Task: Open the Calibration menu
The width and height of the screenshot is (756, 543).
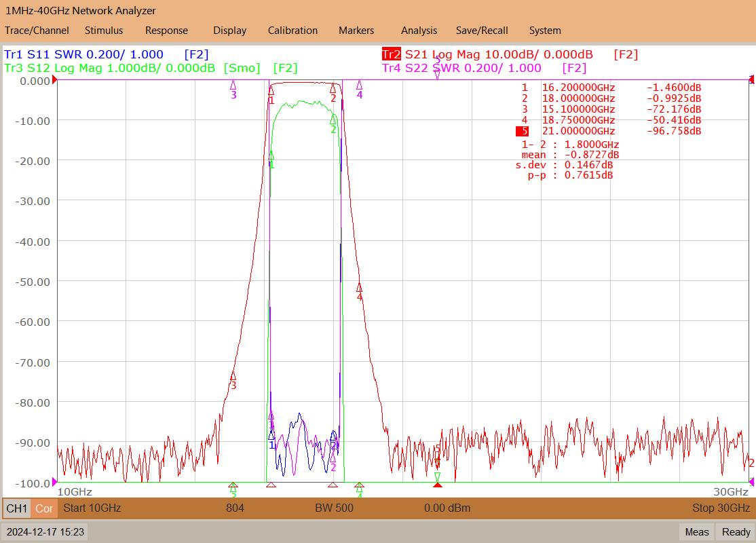Action: tap(292, 31)
